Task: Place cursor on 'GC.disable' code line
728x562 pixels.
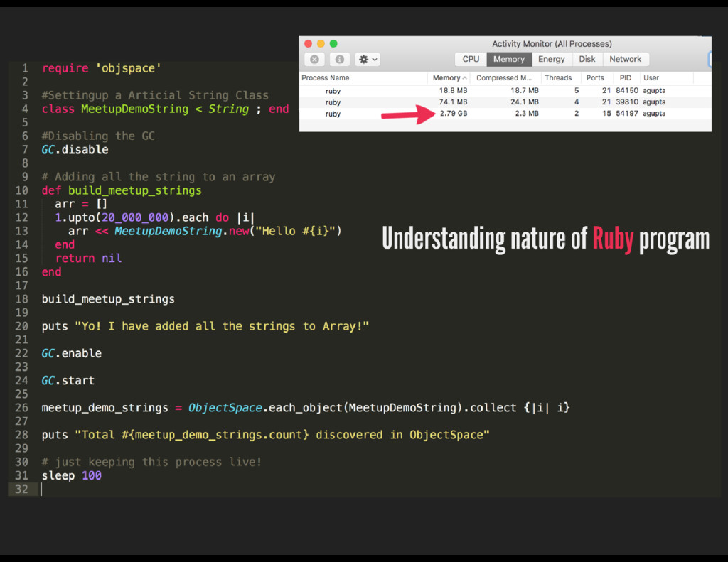Action: (75, 150)
